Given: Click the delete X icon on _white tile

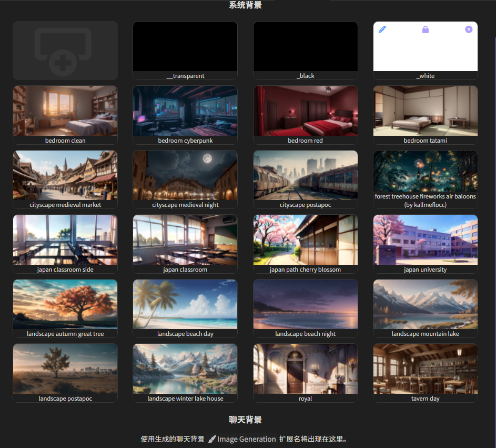Looking at the screenshot, I should pos(469,29).
